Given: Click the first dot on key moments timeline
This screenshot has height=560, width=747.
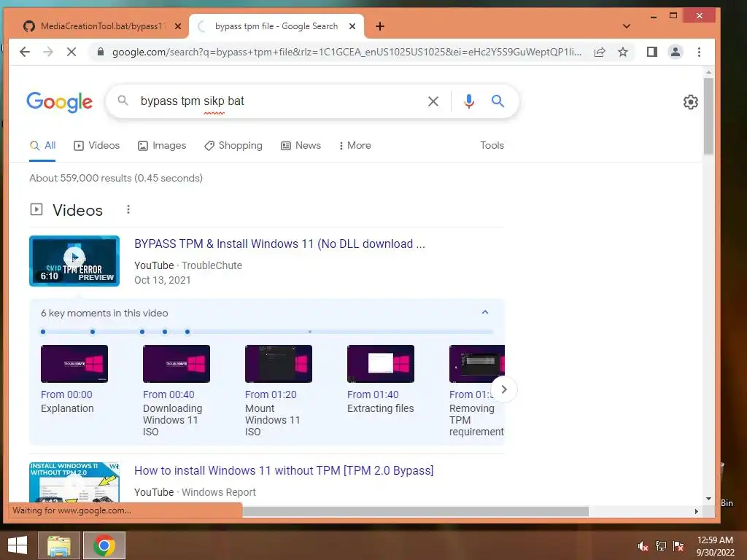Looking at the screenshot, I should pyautogui.click(x=43, y=332).
